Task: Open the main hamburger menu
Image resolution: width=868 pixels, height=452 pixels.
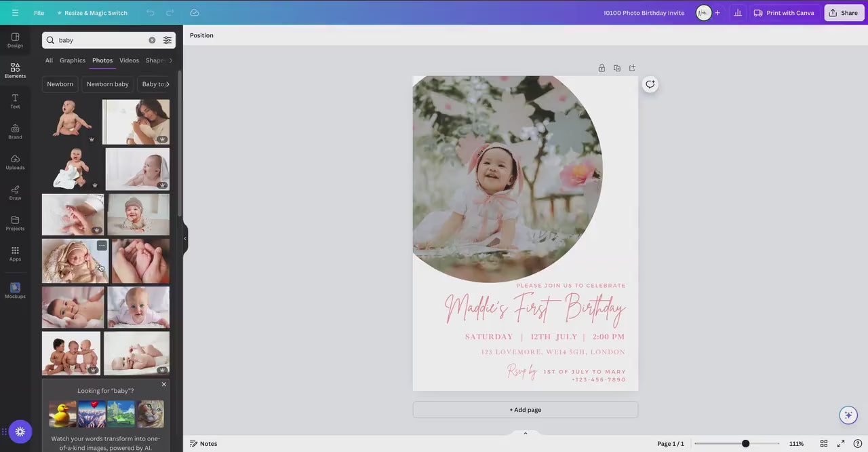Action: pos(15,13)
